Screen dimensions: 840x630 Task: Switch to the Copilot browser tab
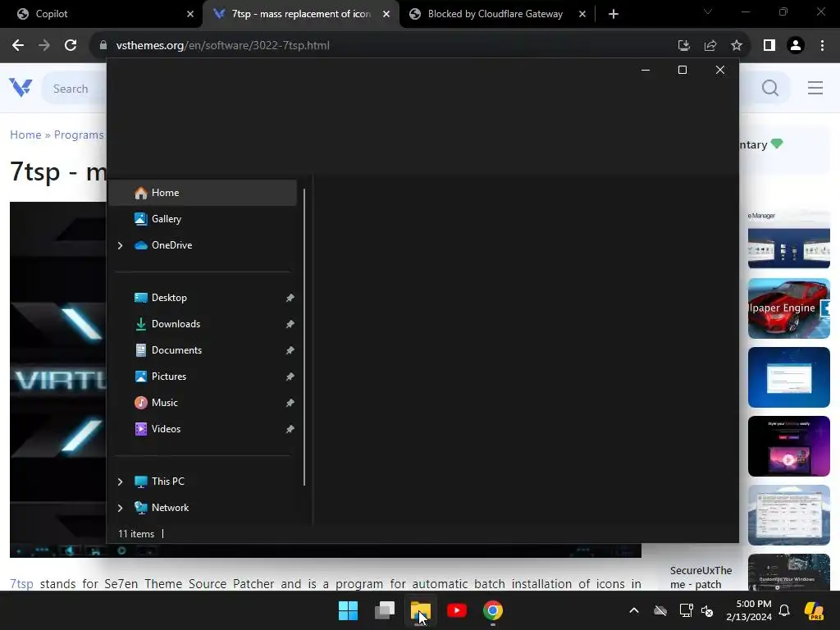pyautogui.click(x=101, y=14)
